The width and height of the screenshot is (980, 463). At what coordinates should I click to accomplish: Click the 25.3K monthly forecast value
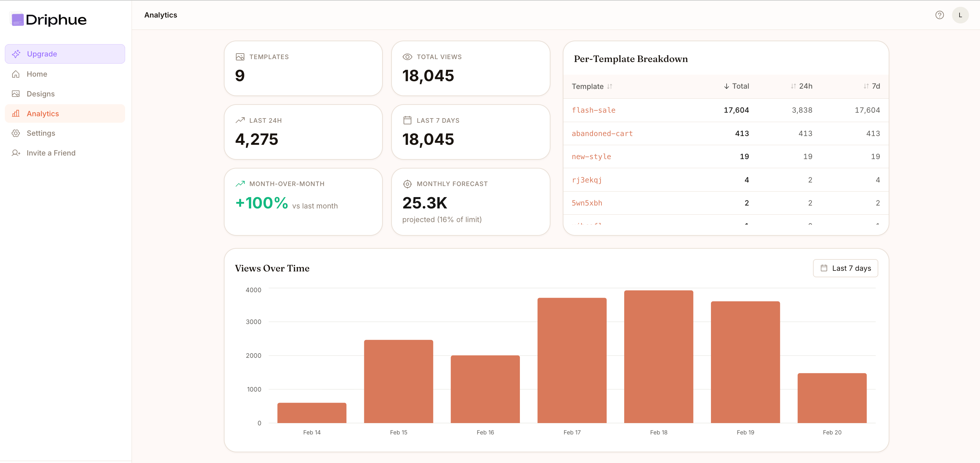click(425, 203)
